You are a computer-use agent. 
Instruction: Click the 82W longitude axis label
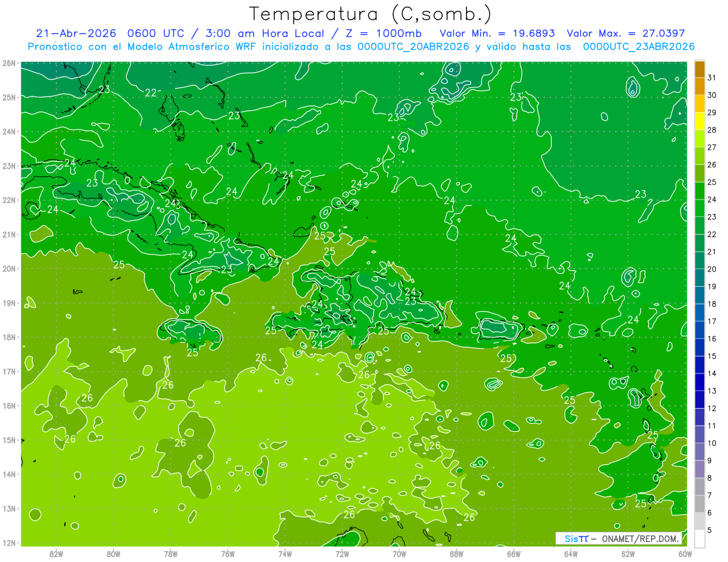[56, 554]
